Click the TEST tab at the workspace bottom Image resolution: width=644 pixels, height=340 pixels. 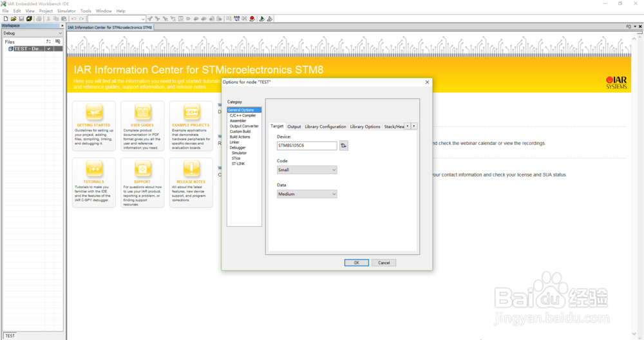tap(10, 335)
